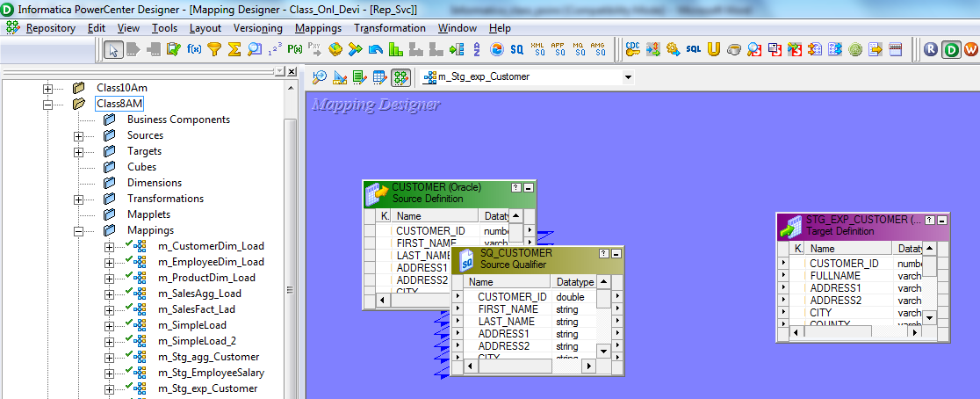The height and width of the screenshot is (399, 980).
Task: Collapse the Class8AM folder
Action: [47, 105]
